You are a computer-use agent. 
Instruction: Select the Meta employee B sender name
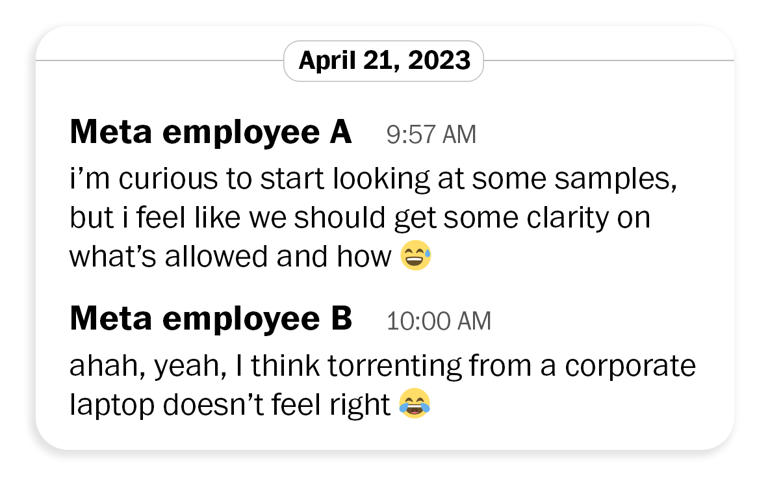pos(210,319)
